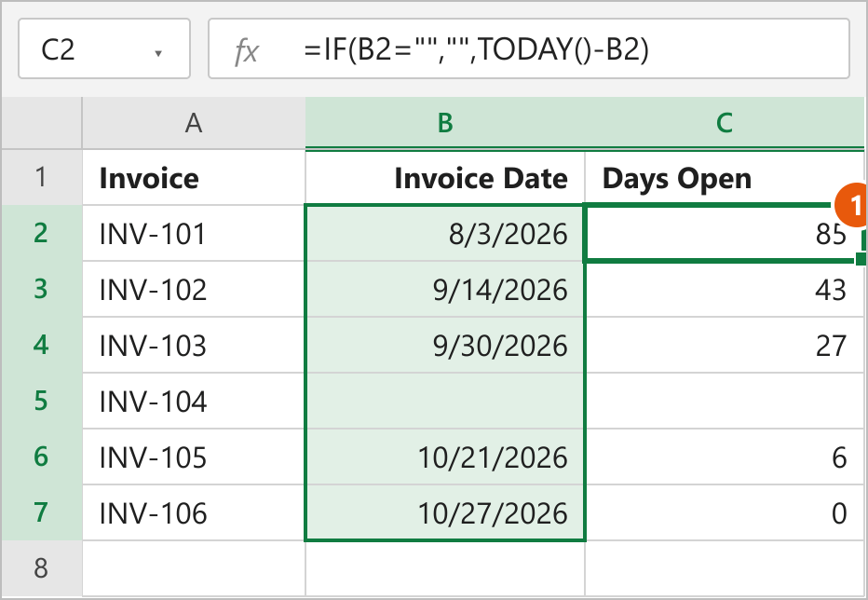Select row 8 header
This screenshot has width=868, height=600.
coord(42,568)
